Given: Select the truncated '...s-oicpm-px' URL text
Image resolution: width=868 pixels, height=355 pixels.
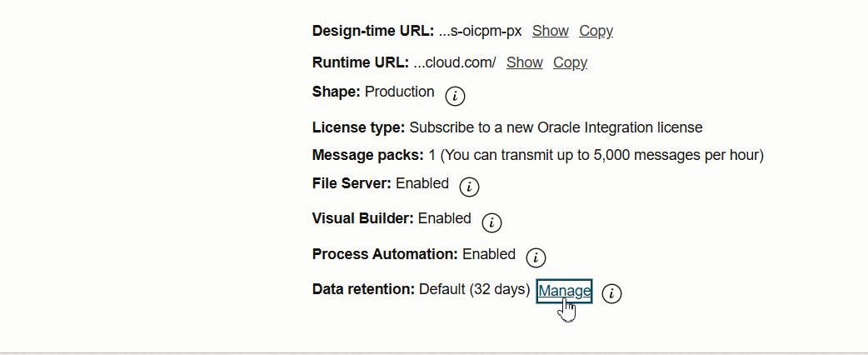Looking at the screenshot, I should [x=480, y=31].
